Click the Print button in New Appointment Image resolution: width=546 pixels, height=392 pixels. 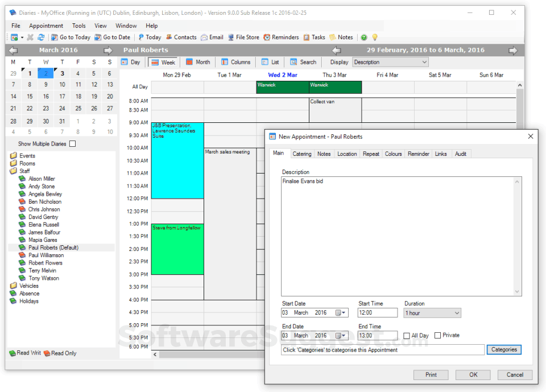coord(431,374)
